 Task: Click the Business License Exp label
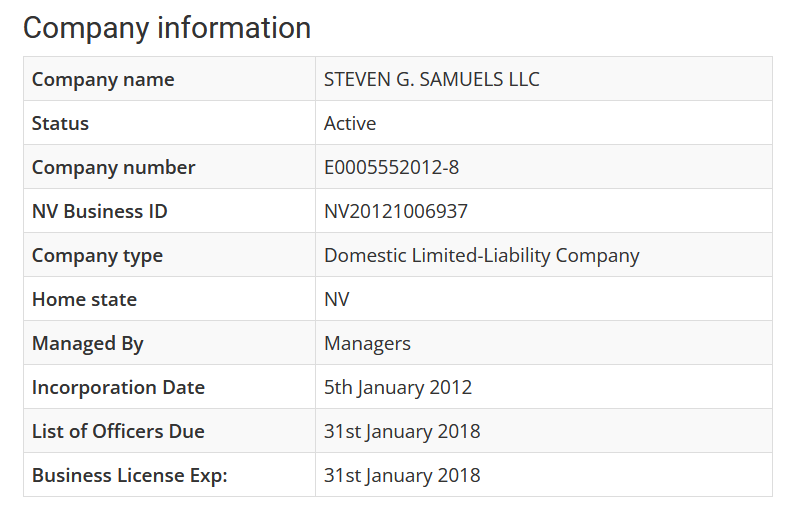130,476
